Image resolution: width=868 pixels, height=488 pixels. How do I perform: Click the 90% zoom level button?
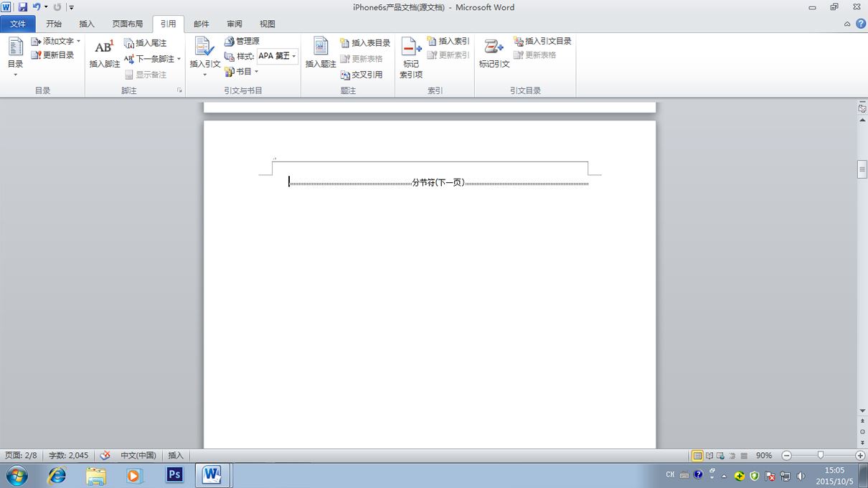764,456
